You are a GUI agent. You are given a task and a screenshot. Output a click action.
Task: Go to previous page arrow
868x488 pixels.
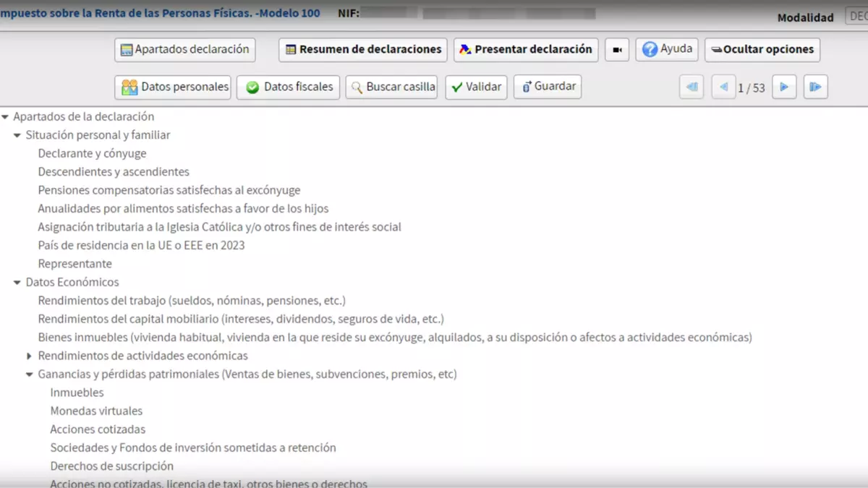click(x=723, y=87)
